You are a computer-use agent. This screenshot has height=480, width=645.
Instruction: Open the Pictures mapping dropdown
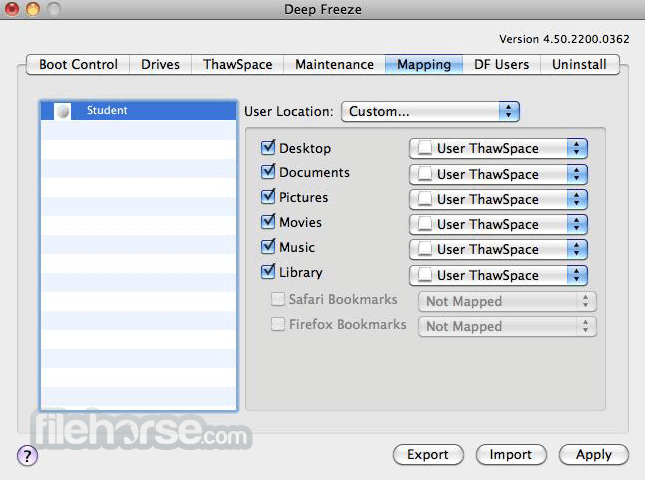click(498, 199)
